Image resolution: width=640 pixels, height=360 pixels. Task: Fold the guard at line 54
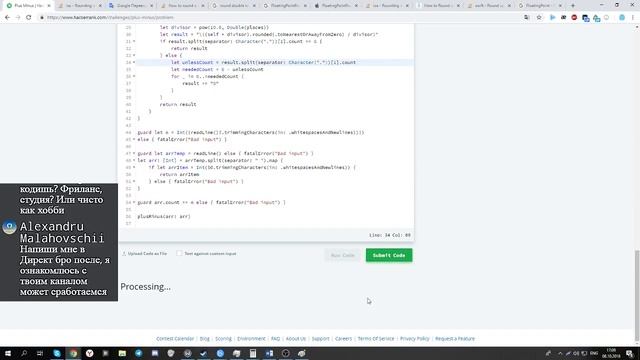pyautogui.click(x=134, y=202)
